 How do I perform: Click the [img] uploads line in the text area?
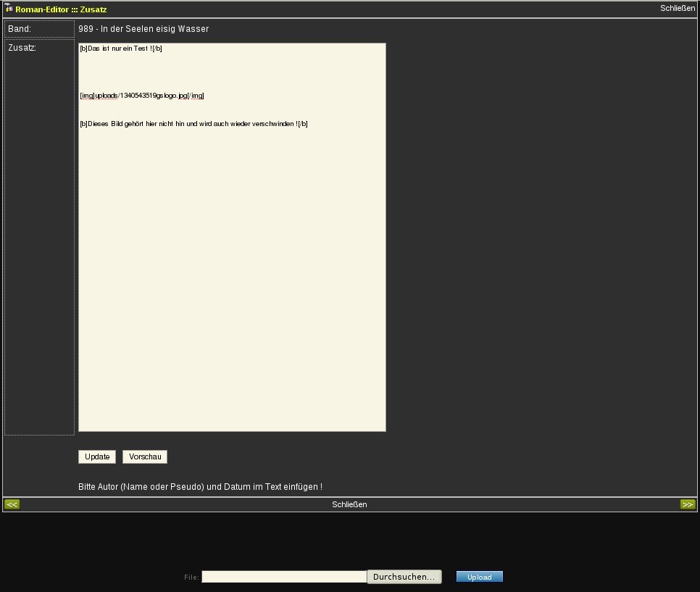[141, 96]
